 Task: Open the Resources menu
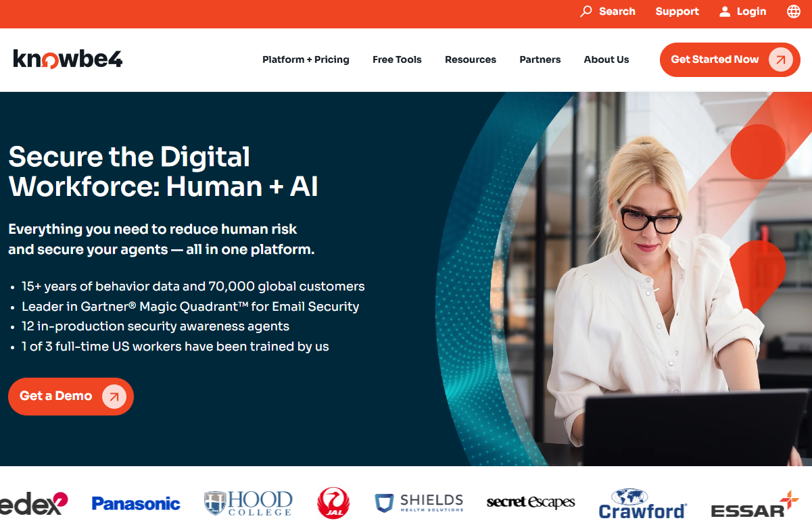[x=471, y=59]
